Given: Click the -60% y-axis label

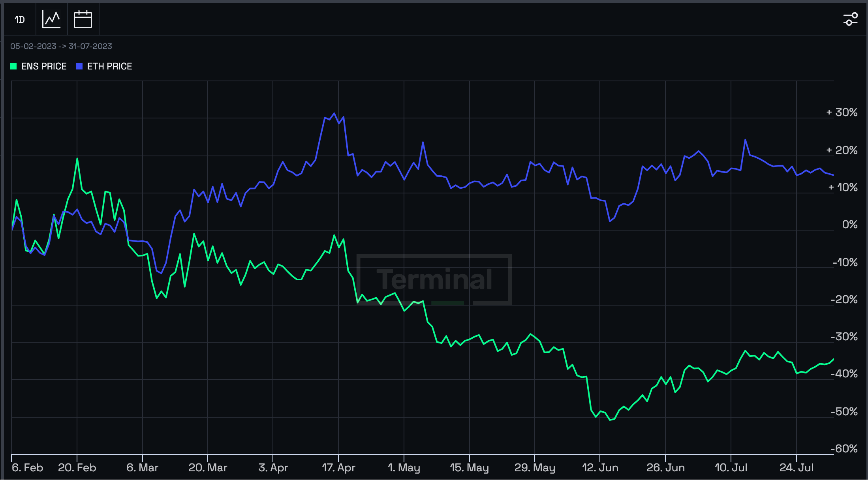Looking at the screenshot, I should (844, 449).
